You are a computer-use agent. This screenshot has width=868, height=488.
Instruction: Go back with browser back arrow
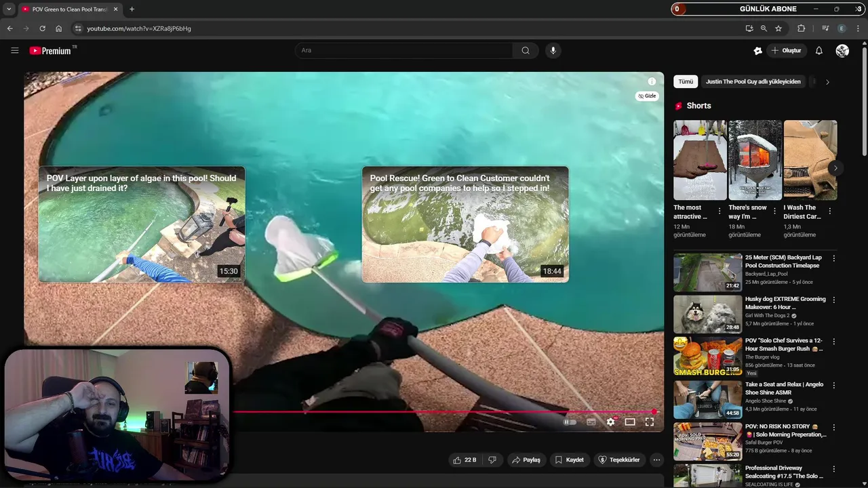[9, 28]
